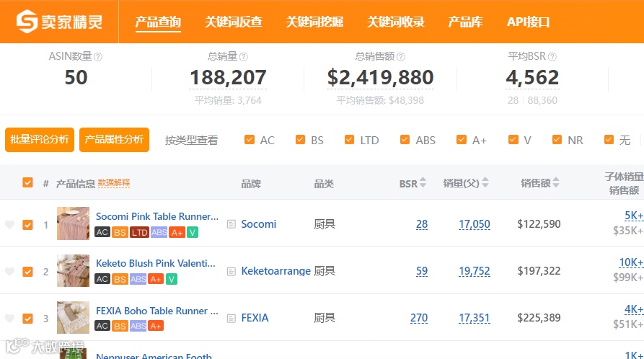
Task: Click the BS badge under FEXIA product
Action: coord(120,326)
